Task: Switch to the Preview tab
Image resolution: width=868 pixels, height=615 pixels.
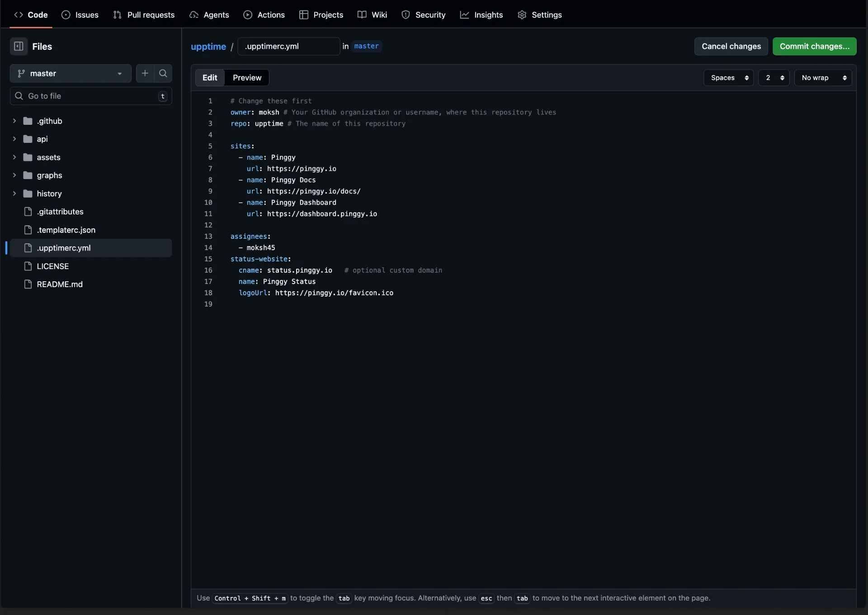Action: (246, 77)
